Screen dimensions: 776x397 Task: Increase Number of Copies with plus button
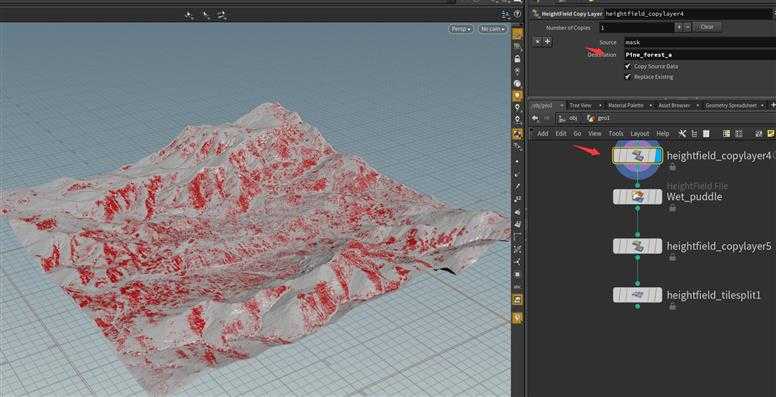[679, 27]
